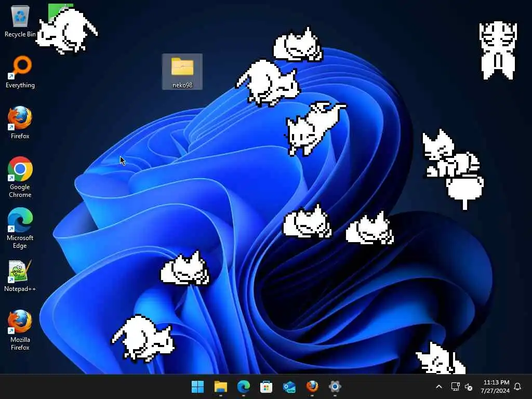
Task: Open Microsoft Store from the taskbar
Action: [267, 387]
